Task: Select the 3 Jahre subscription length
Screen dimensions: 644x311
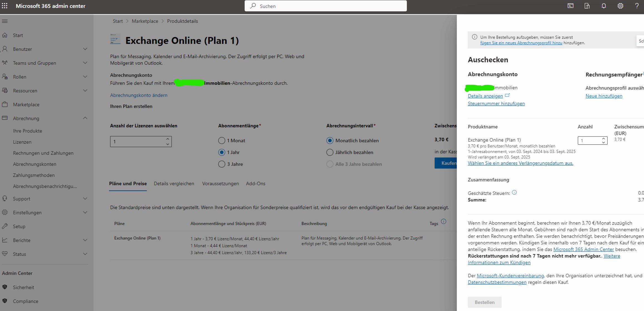Action: tap(222, 164)
